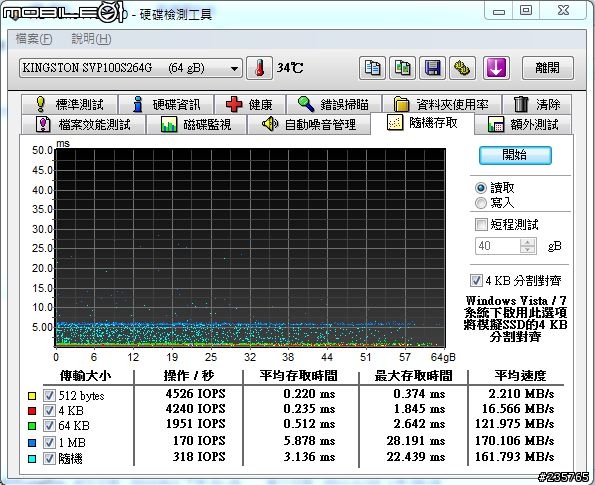This screenshot has height=485, width=595.
Task: Enable the 短程測試 checkbox
Action: [481, 225]
